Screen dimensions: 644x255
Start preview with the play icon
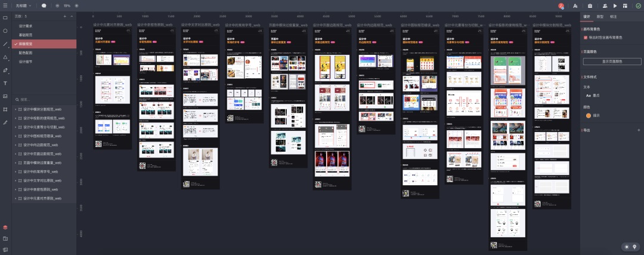pos(615,6)
